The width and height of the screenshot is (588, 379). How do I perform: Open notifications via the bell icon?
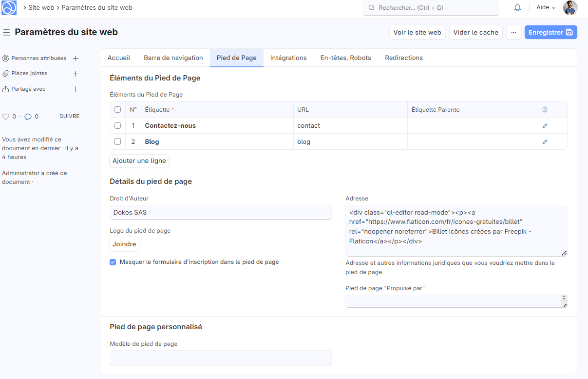(x=517, y=7)
